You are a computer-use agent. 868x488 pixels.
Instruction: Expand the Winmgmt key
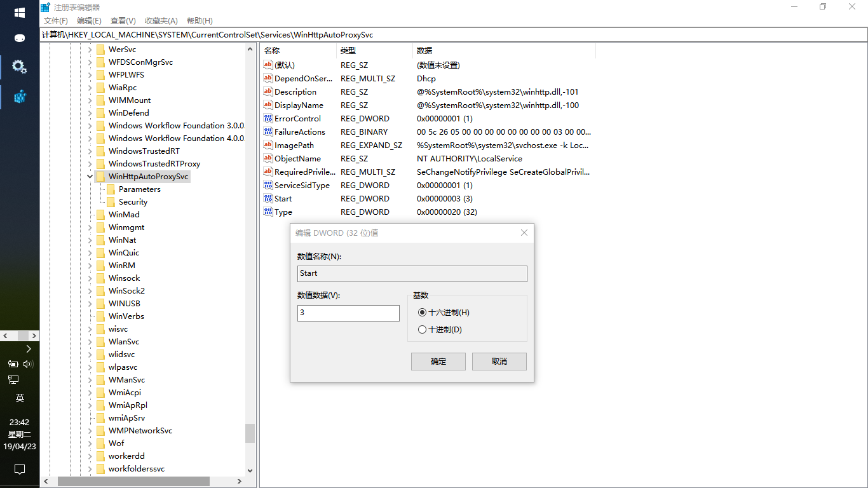90,227
